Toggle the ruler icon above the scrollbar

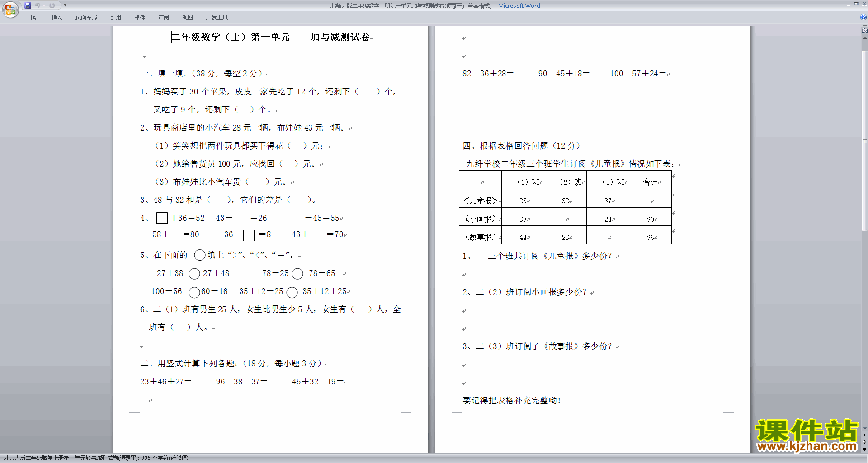pyautogui.click(x=864, y=31)
